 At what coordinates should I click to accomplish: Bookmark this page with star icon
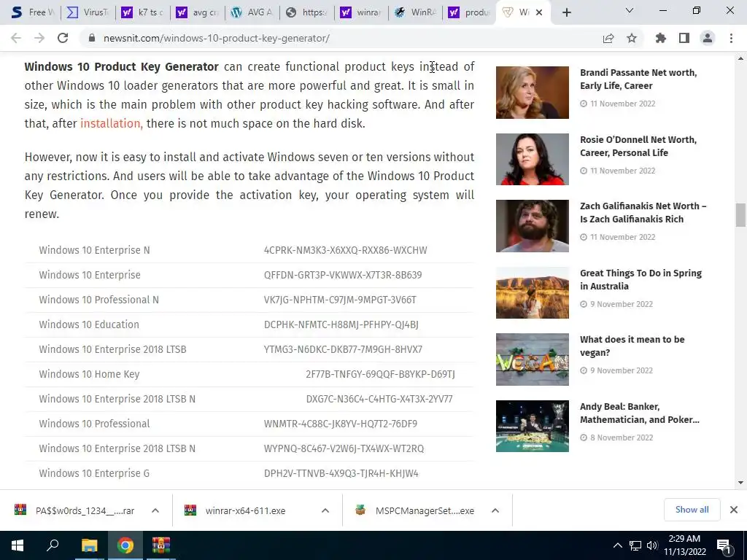point(632,38)
